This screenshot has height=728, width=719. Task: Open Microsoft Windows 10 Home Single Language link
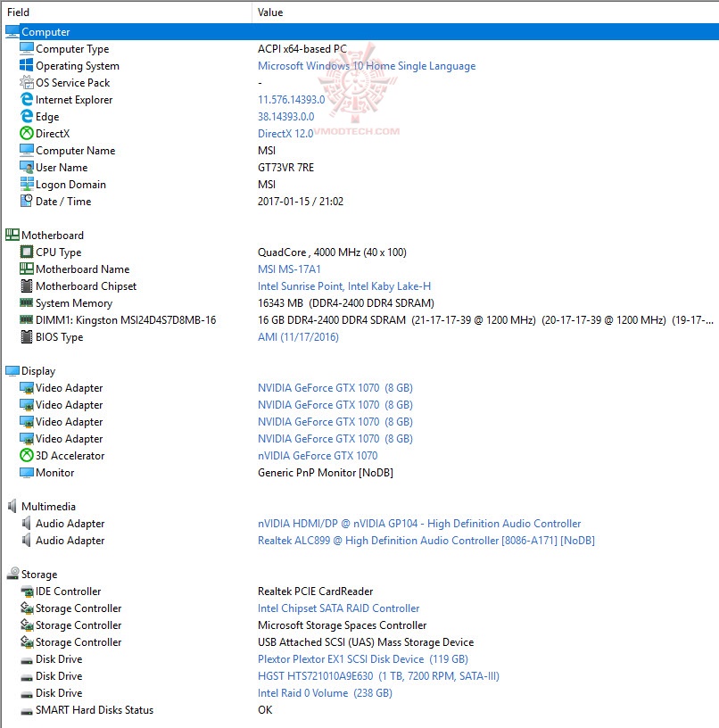click(x=367, y=66)
